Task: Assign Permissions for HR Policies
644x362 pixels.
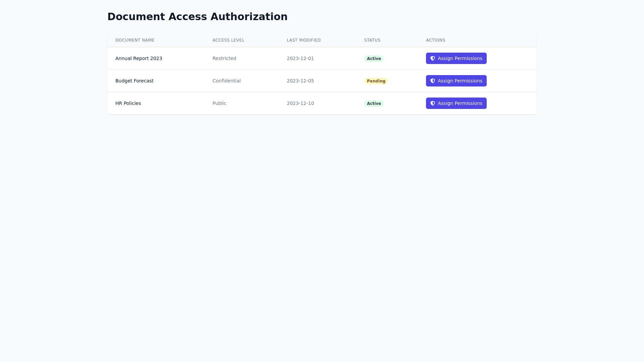Action: pos(456,103)
